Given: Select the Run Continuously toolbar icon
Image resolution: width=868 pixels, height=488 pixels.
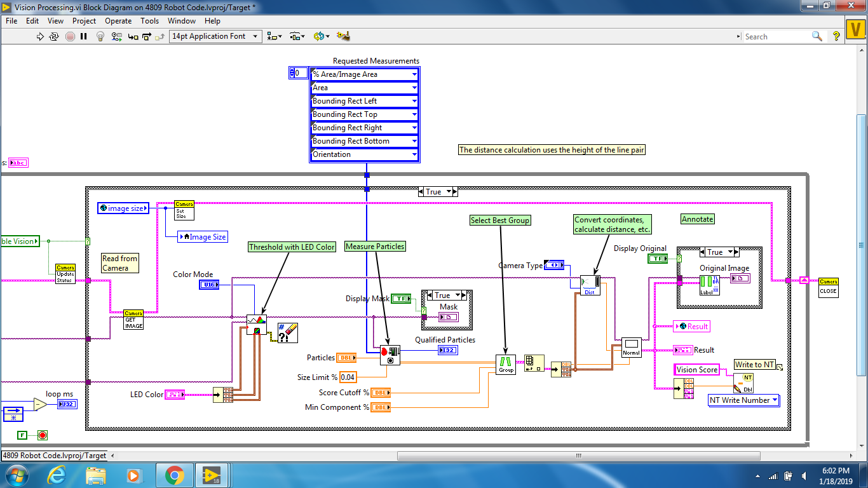Looking at the screenshot, I should click(x=54, y=36).
